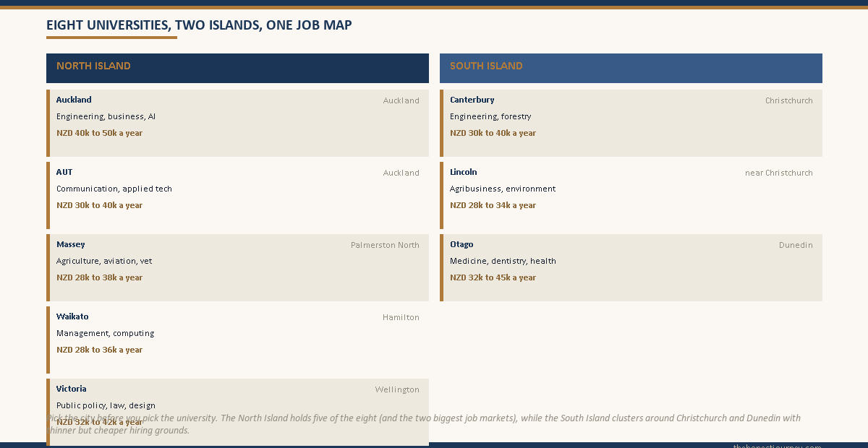
Task: Click the 'AUT' university name
Action: coord(64,172)
